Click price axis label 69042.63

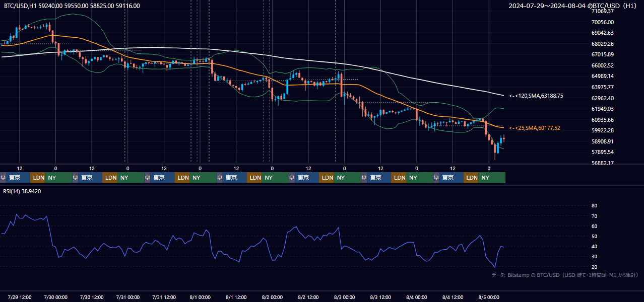[x=602, y=33]
